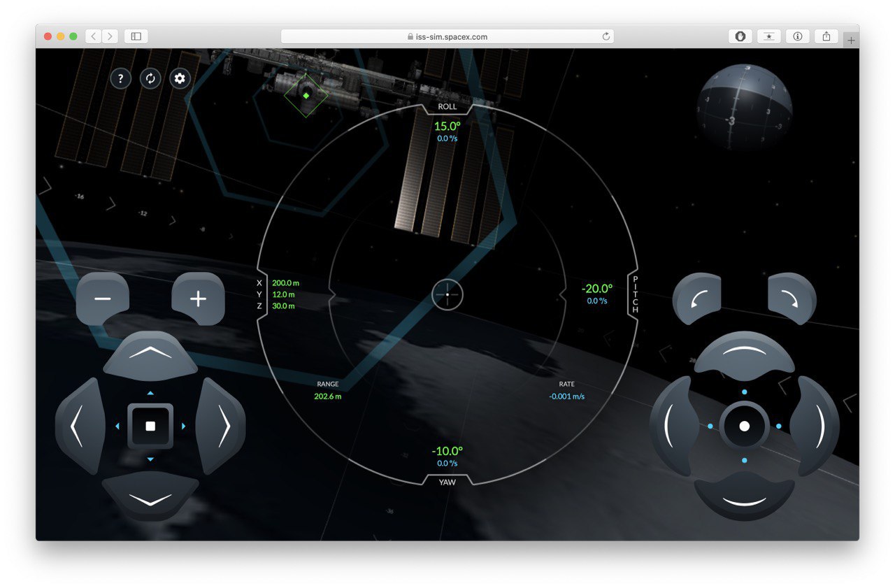Click the green docking port diamond marker
This screenshot has height=588, width=895.
tap(306, 95)
